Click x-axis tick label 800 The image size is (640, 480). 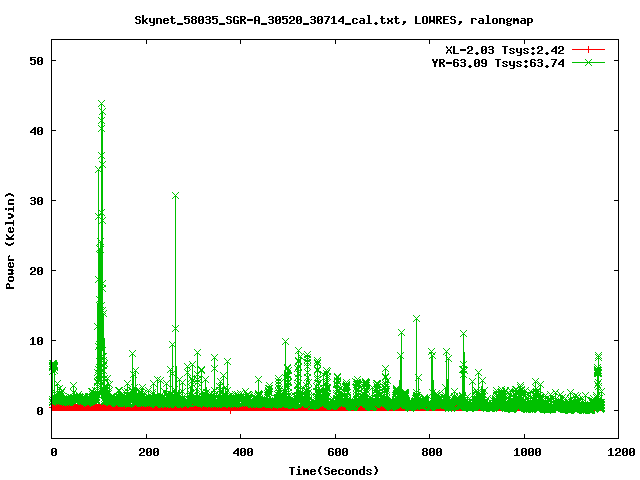(x=432, y=452)
